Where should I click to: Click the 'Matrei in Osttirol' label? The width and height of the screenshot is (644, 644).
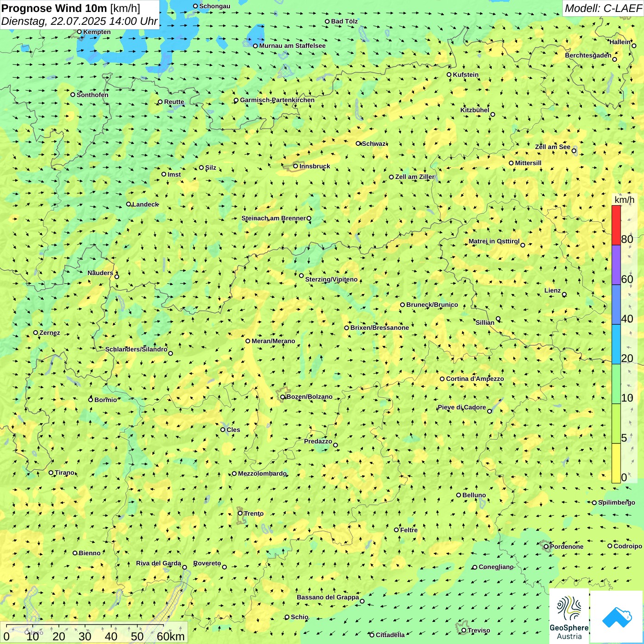pyautogui.click(x=494, y=241)
